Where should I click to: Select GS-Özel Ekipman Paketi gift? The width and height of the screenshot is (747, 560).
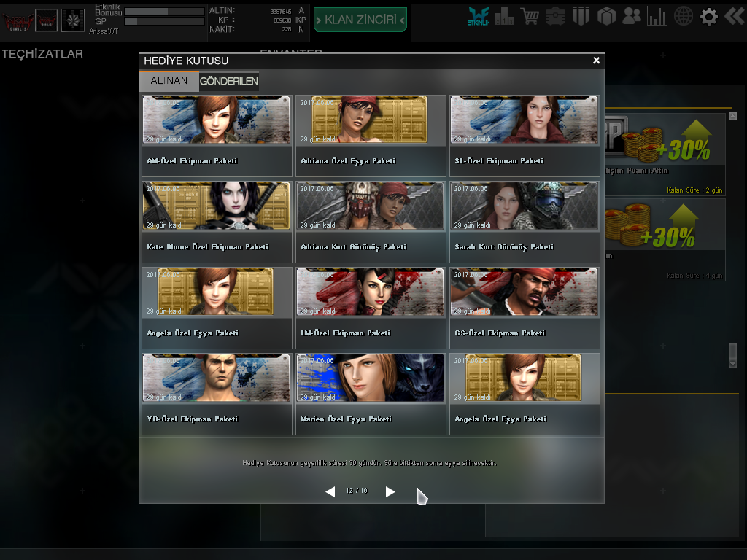[x=525, y=308]
